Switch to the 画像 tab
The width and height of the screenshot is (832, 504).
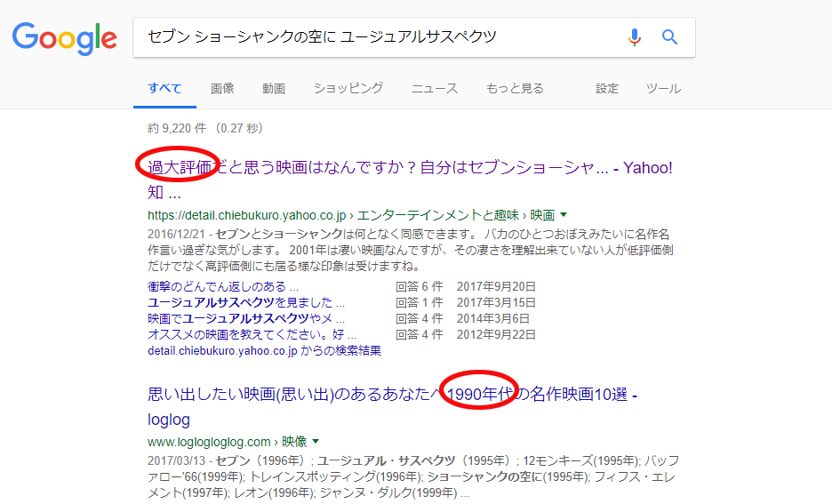tap(222, 89)
